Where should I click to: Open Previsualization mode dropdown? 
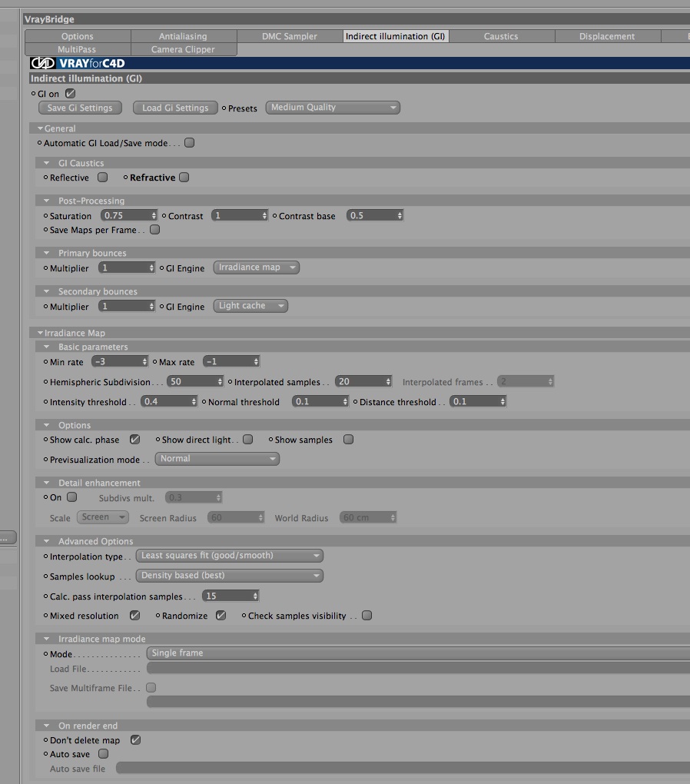217,459
